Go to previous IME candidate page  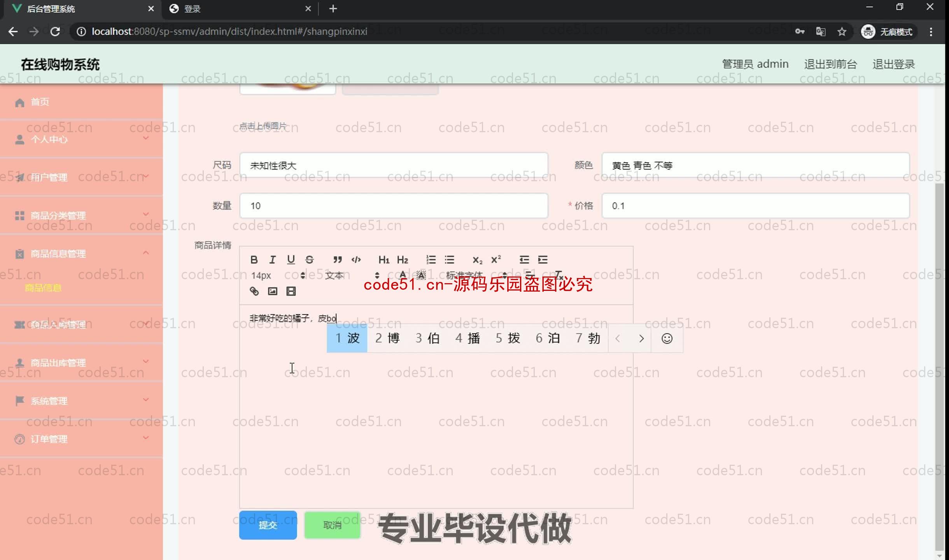pos(618,339)
